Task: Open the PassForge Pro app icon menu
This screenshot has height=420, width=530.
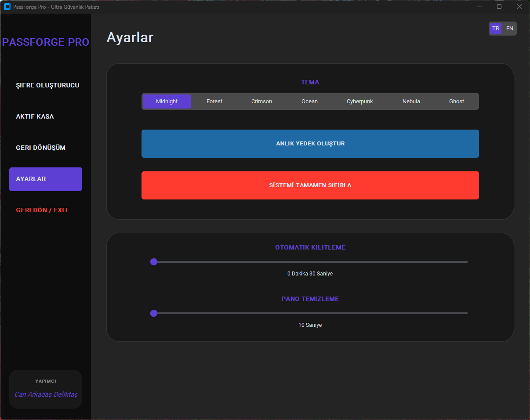Action: (x=6, y=7)
